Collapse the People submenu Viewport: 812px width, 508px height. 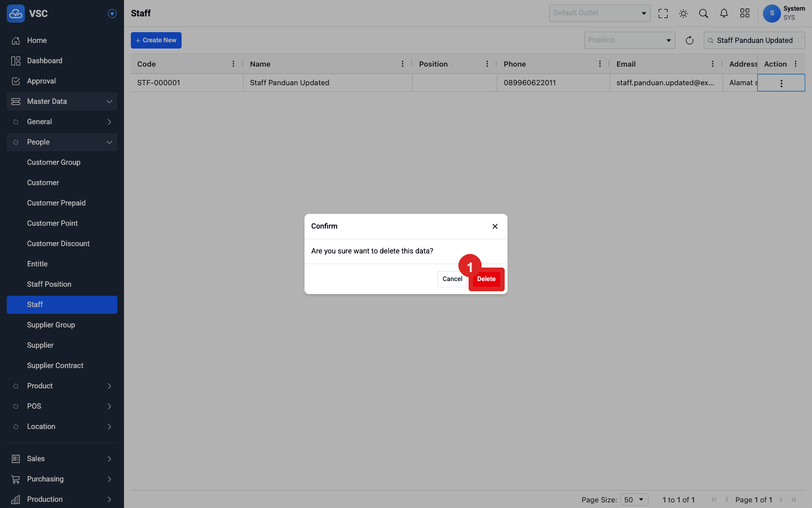(x=62, y=142)
